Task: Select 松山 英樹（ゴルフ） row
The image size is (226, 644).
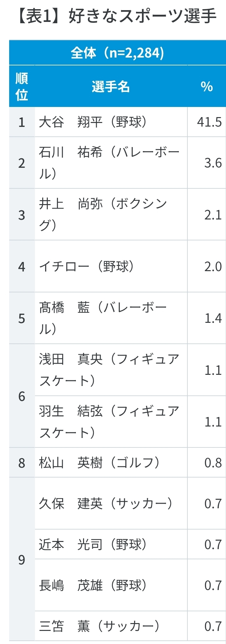Action: point(99,463)
